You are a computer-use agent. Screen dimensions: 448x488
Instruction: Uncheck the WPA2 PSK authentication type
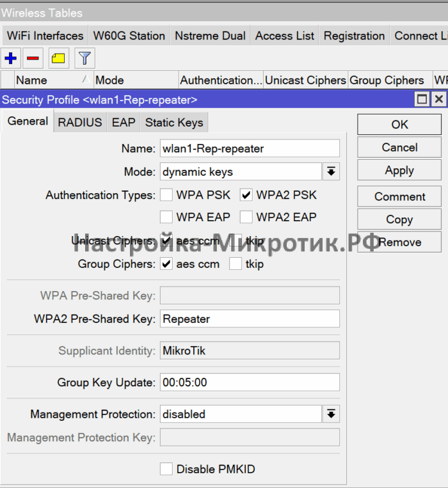(246, 195)
